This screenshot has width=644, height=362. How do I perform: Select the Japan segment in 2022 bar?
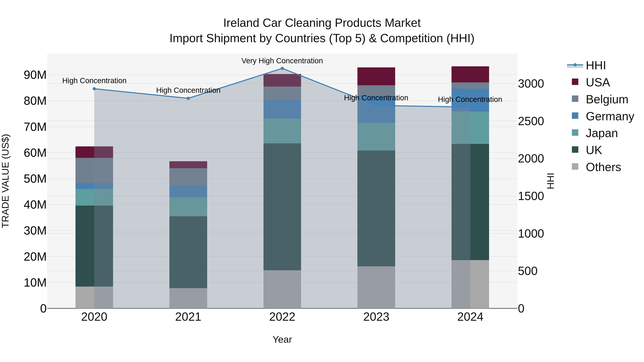[282, 131]
